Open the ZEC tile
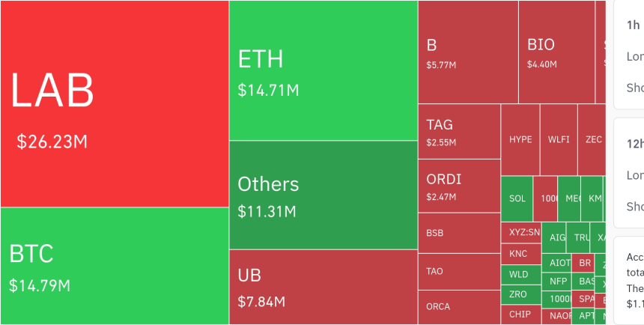This screenshot has height=325, width=644. (x=592, y=140)
